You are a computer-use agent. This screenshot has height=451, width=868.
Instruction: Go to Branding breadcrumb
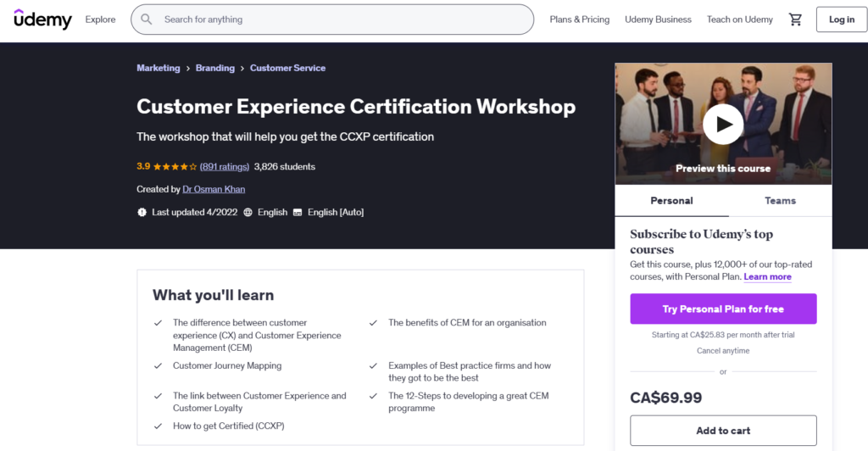click(x=214, y=68)
